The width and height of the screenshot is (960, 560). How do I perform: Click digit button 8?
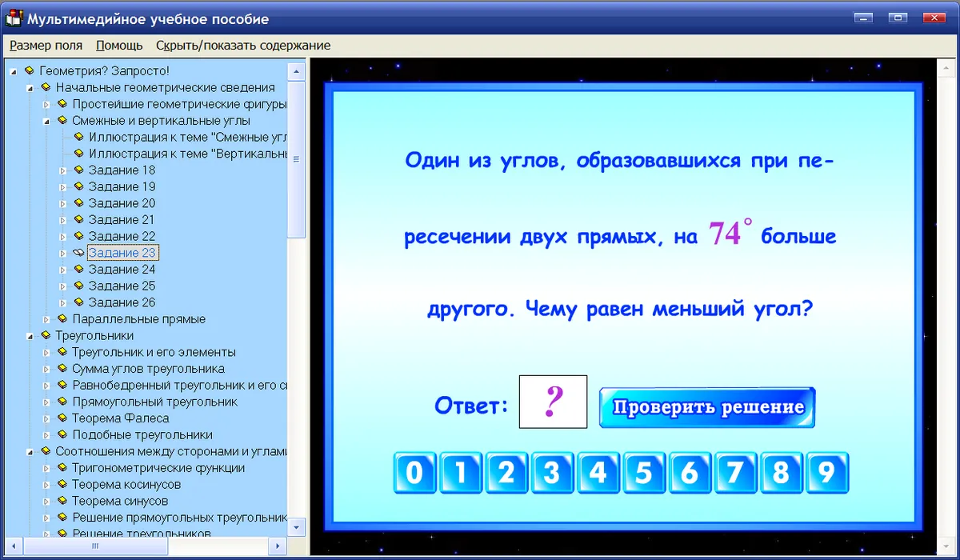point(782,474)
